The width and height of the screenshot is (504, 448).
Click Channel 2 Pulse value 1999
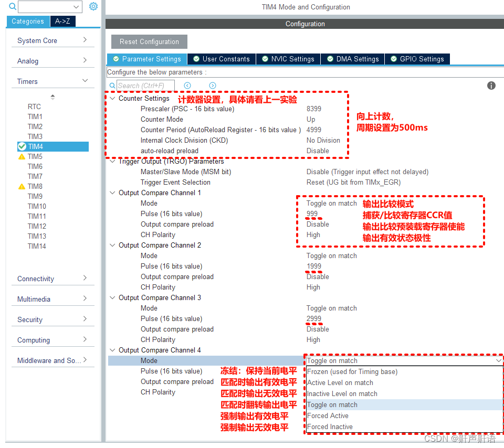(x=314, y=266)
